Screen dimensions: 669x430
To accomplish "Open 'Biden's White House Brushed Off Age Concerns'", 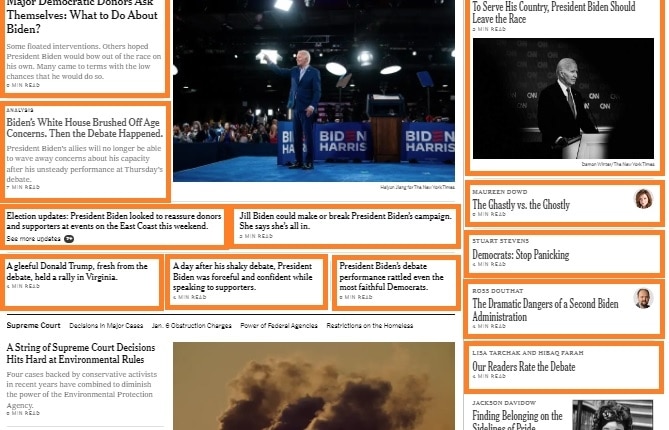I will (84, 128).
